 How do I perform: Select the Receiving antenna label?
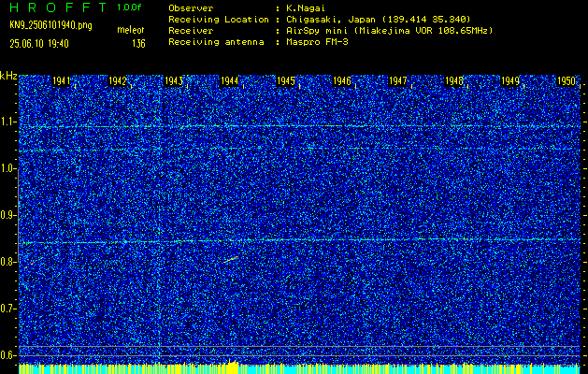coord(216,42)
